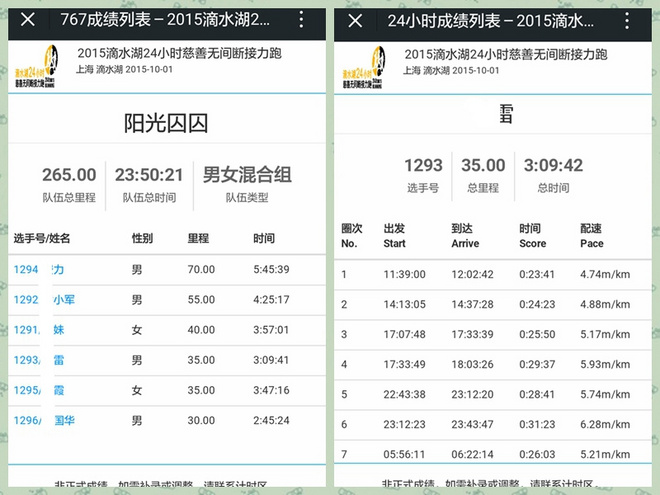The height and width of the screenshot is (495, 660).
Task: Click the 性别 column header
Action: pyautogui.click(x=142, y=238)
